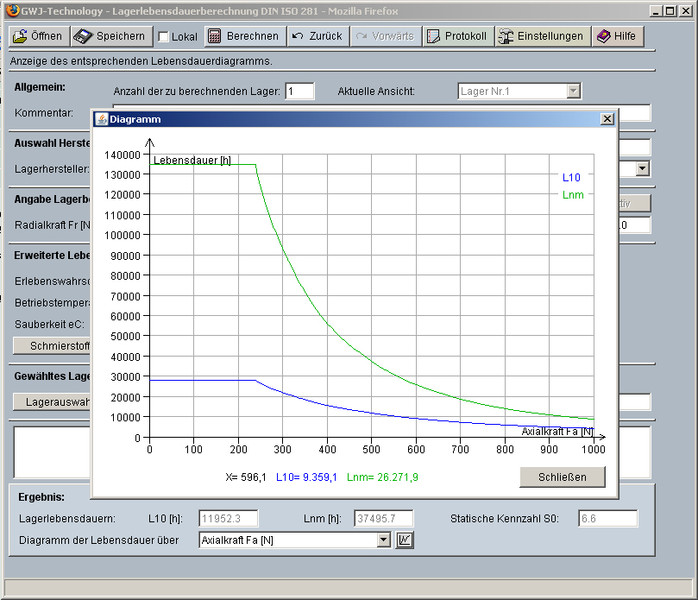Open the Axialkraft Fa [N] dropdown

383,541
